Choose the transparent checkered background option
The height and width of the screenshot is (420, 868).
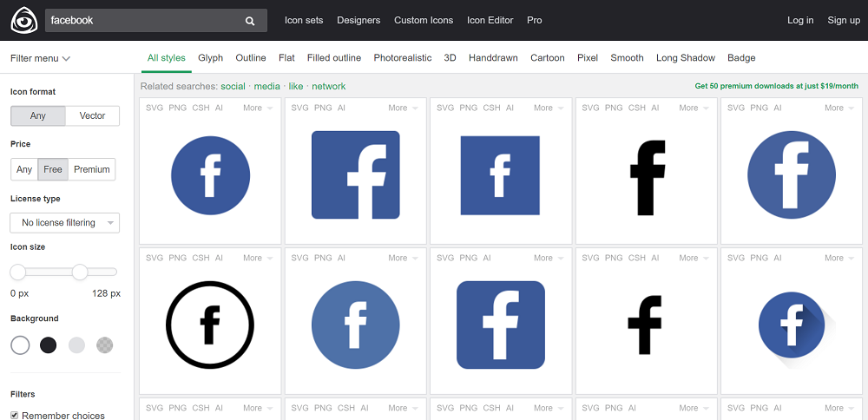105,345
